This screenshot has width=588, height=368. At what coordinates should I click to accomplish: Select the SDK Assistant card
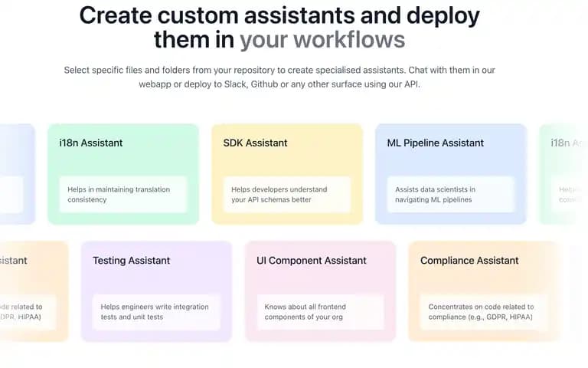[287, 174]
